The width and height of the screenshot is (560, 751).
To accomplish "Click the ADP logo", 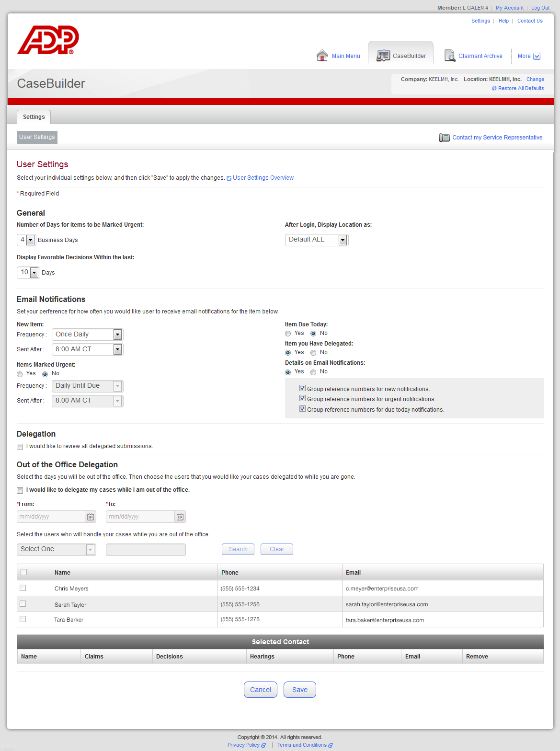I will click(x=48, y=40).
